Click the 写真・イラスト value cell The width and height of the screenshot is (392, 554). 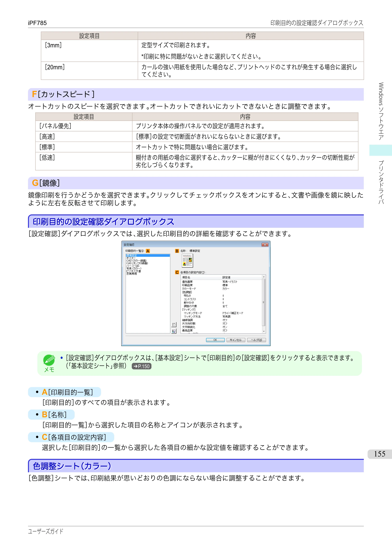click(x=230, y=282)
